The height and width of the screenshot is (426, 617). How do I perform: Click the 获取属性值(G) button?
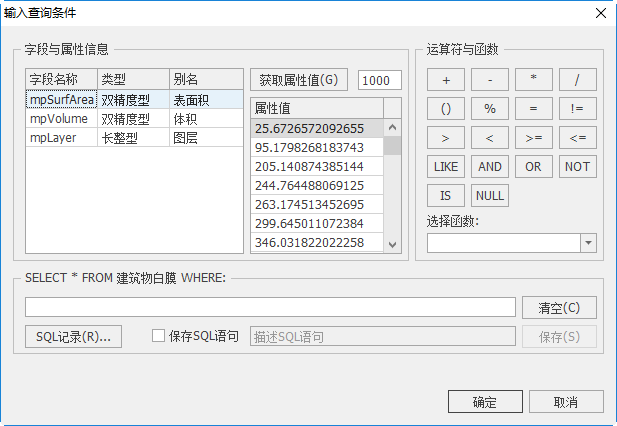pos(299,80)
